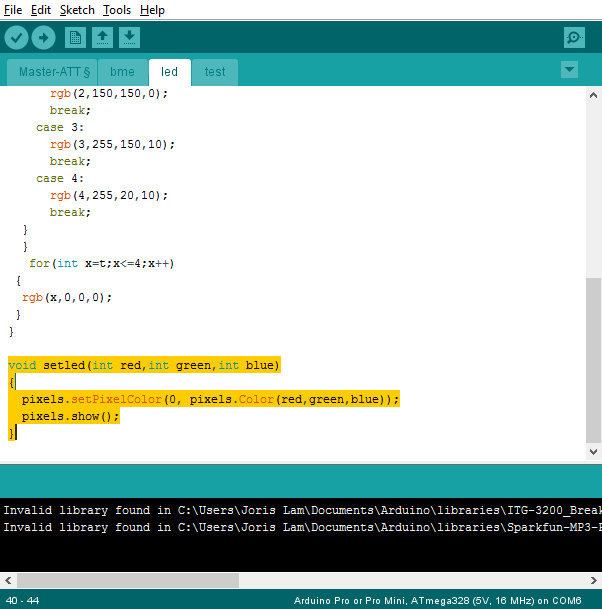Open a sketch with the up-arrow icon
The height and width of the screenshot is (609, 602).
(103, 38)
